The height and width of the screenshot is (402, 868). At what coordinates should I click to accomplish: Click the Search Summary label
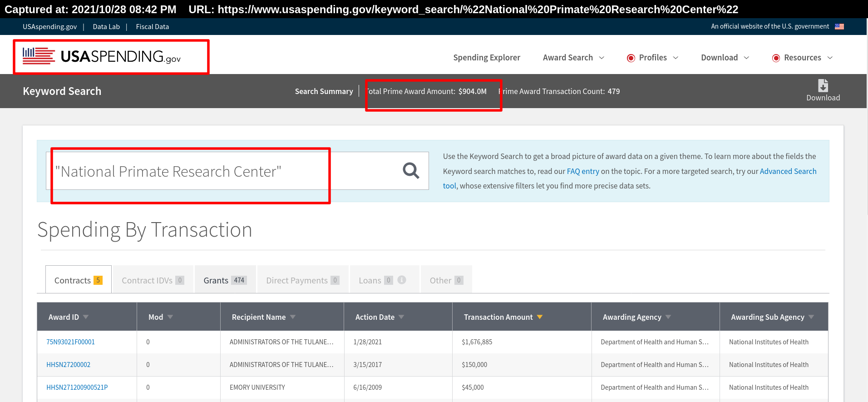(x=324, y=91)
